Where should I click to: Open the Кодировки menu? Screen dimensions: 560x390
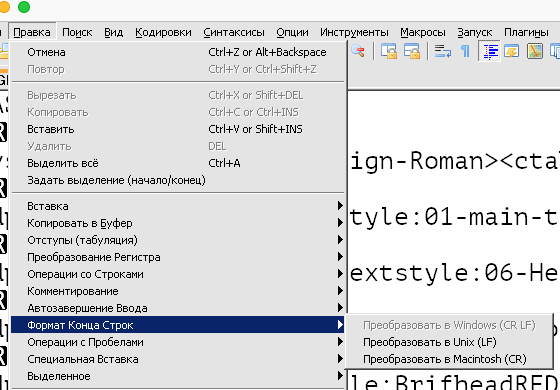163,32
